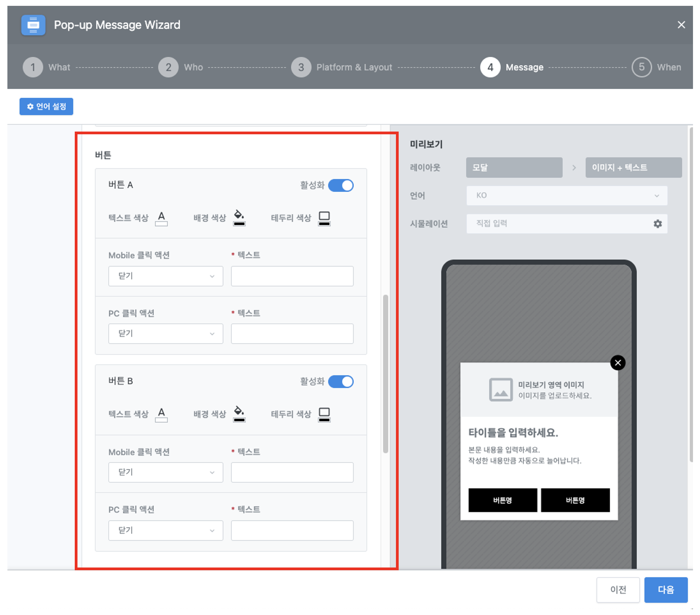Focus 버튼 A PC 텍스트 input field
The height and width of the screenshot is (615, 700).
(x=292, y=334)
